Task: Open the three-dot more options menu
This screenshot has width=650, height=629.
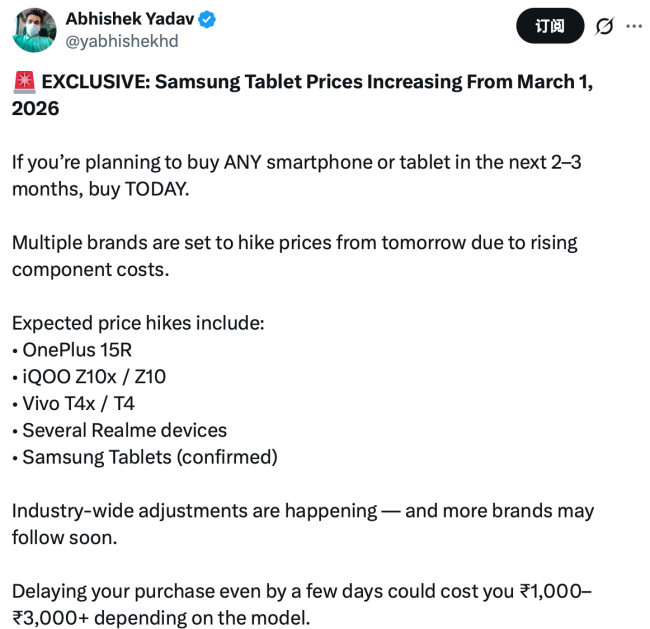Action: click(x=633, y=26)
